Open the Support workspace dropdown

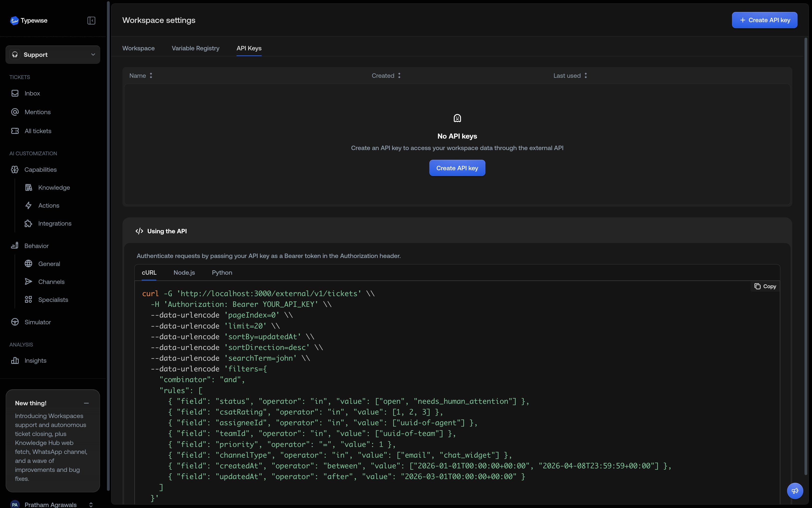[x=53, y=54]
